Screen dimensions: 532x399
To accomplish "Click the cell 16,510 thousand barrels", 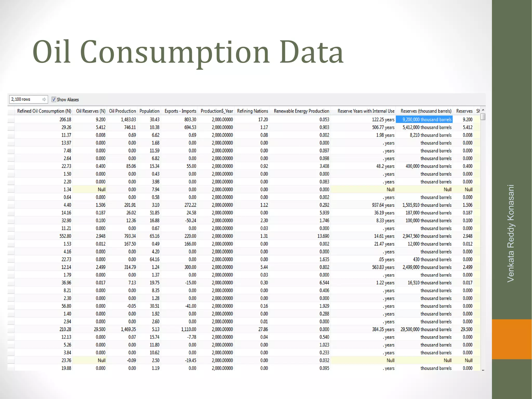I will pyautogui.click(x=424, y=283).
